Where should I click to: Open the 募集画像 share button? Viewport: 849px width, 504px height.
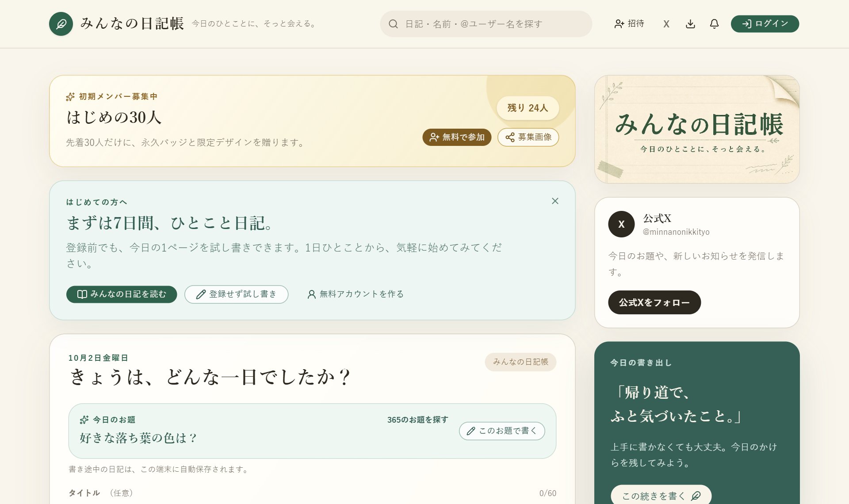[528, 137]
